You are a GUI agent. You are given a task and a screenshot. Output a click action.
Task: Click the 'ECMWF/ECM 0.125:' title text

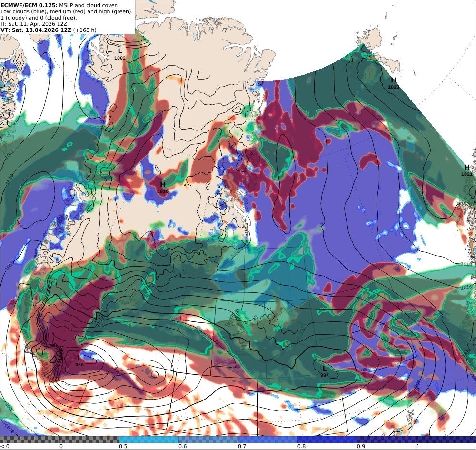[x=29, y=5]
